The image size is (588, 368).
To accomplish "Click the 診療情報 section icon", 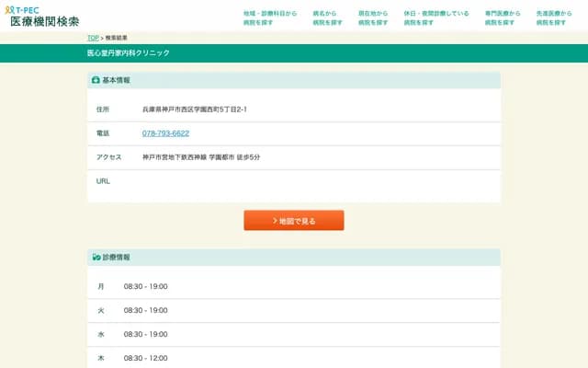I will tap(96, 257).
